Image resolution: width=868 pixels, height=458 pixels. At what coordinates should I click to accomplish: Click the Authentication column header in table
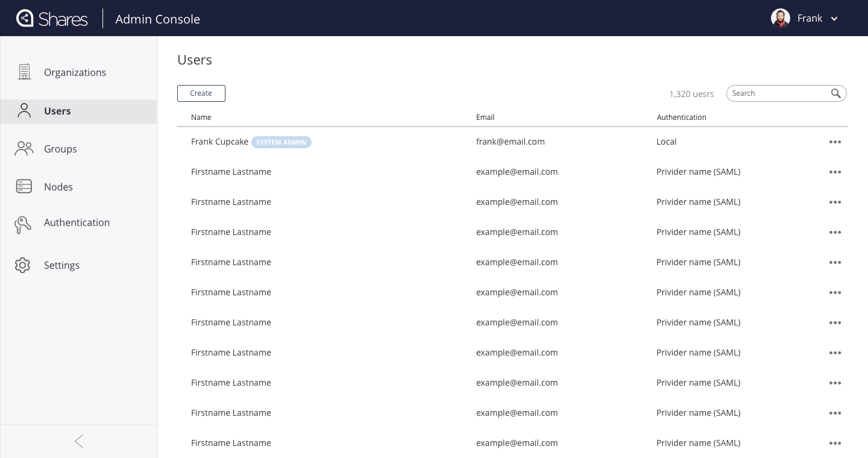click(682, 117)
